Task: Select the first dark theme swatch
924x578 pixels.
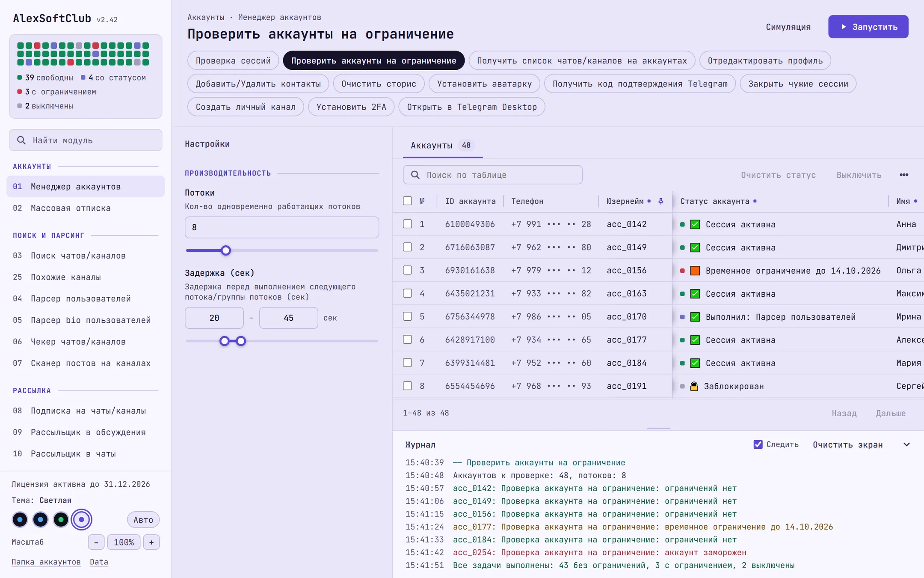Action: 20,520
